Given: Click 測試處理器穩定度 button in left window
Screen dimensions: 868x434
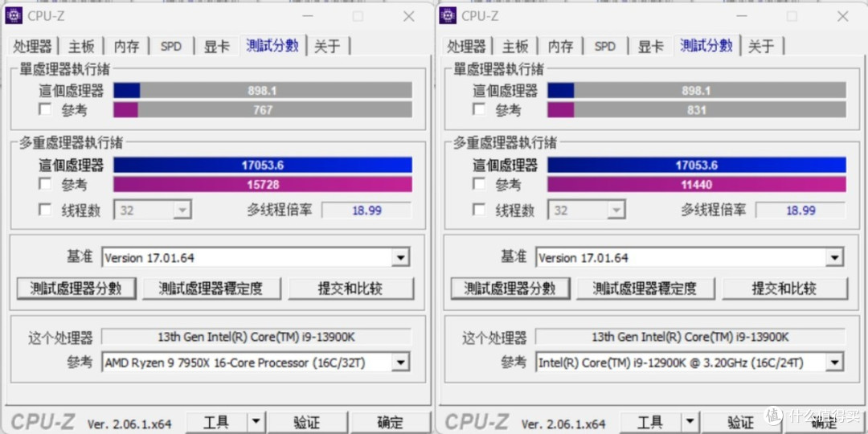Looking at the screenshot, I should 211,289.
